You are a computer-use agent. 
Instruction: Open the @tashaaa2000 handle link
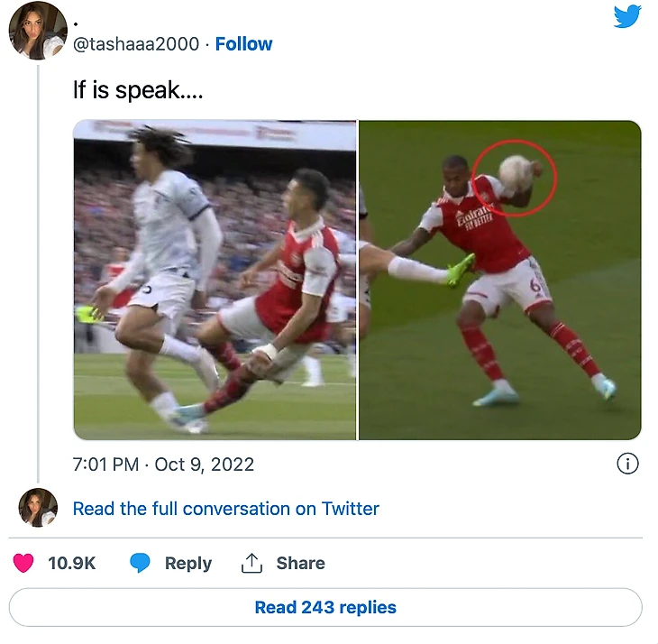(x=136, y=44)
